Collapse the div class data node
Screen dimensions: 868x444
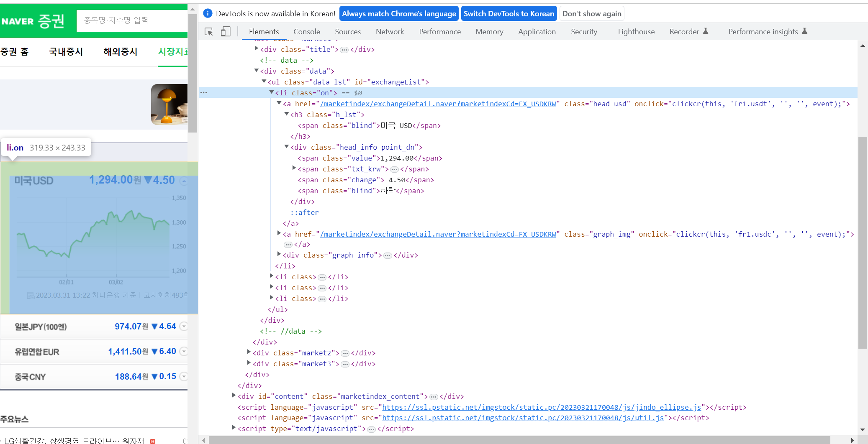click(x=256, y=71)
